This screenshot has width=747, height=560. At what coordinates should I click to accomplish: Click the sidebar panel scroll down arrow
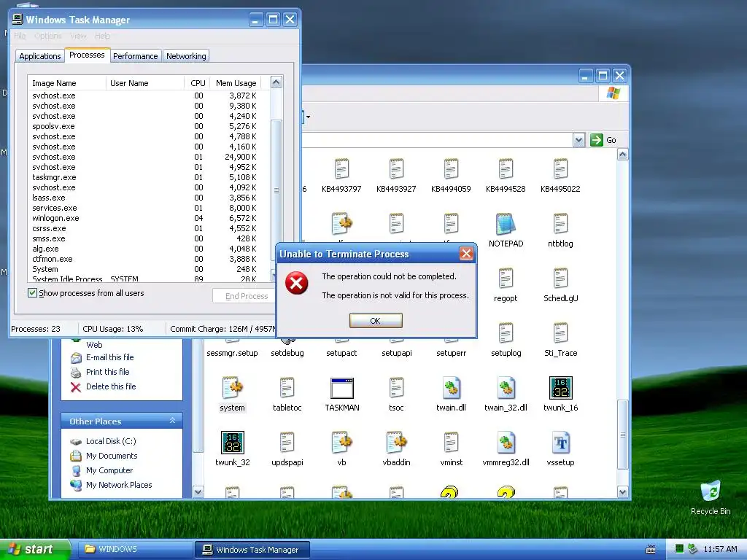(x=198, y=492)
